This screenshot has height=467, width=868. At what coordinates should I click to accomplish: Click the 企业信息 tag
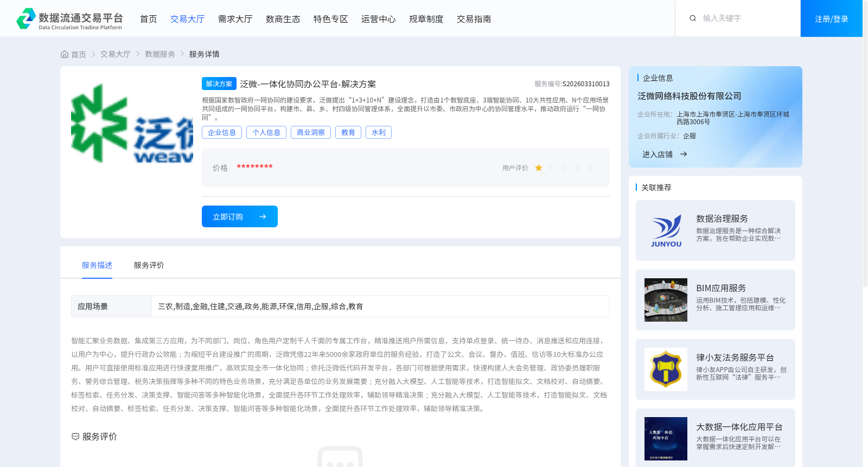pyautogui.click(x=222, y=132)
